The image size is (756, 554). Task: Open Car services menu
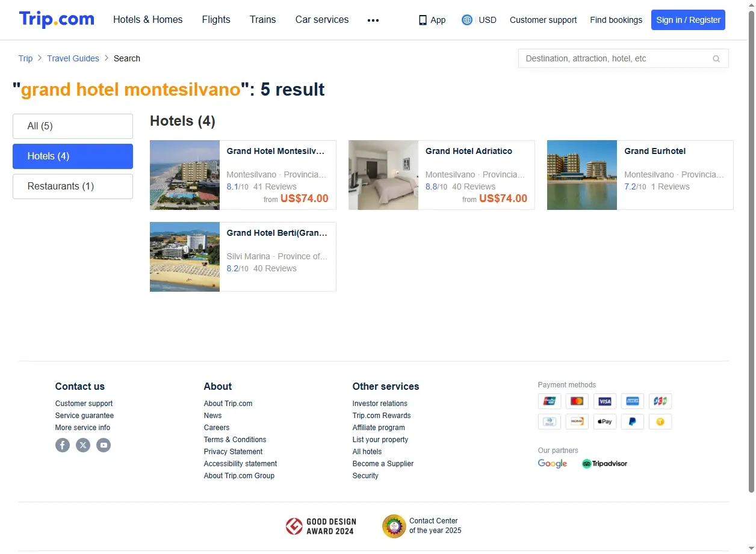tap(322, 20)
